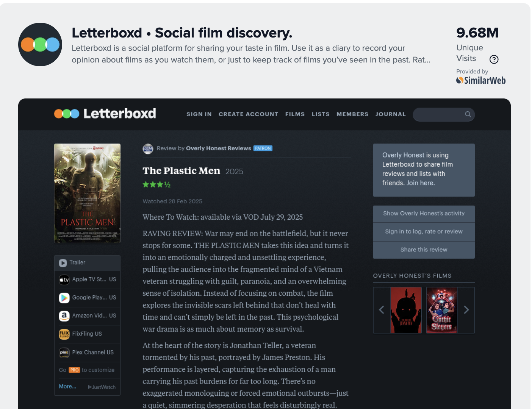Go to the JOURNAL section

pos(391,114)
